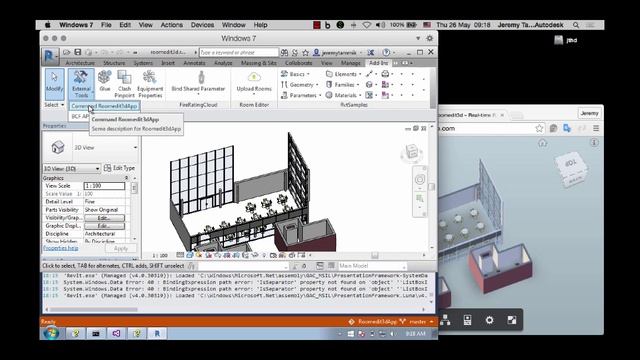Open the Revit application menu button
This screenshot has height=360, width=640.
tap(49, 55)
